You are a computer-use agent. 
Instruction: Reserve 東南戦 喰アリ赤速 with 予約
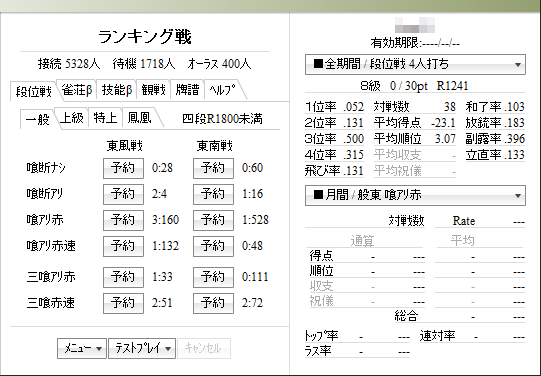(x=213, y=246)
